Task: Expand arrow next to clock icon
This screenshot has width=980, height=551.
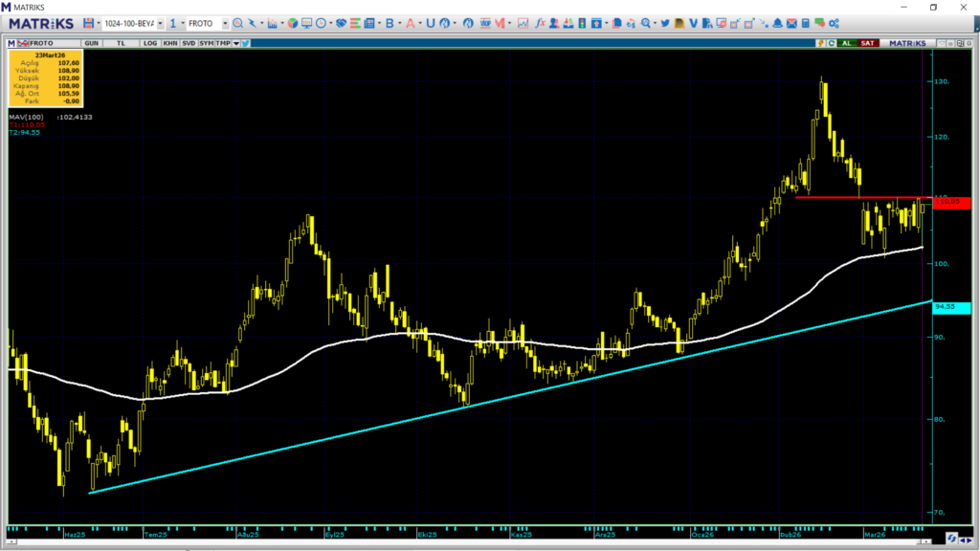Action: click(x=330, y=23)
